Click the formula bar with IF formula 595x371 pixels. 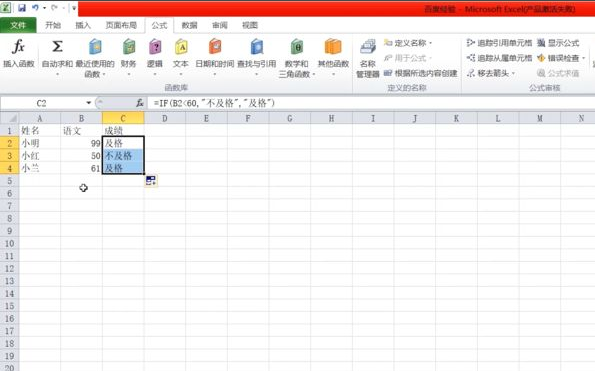tap(370, 103)
